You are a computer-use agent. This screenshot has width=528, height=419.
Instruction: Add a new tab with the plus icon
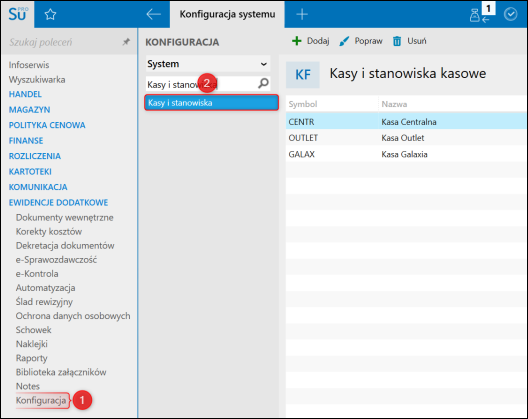(302, 14)
